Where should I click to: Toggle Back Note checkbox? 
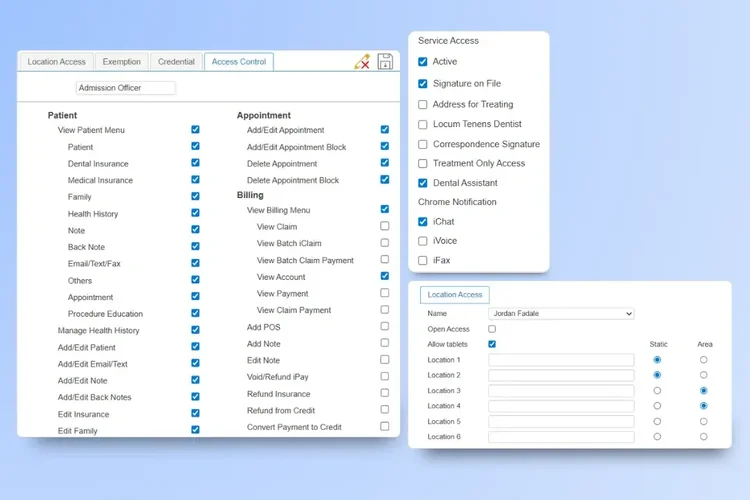coord(195,246)
